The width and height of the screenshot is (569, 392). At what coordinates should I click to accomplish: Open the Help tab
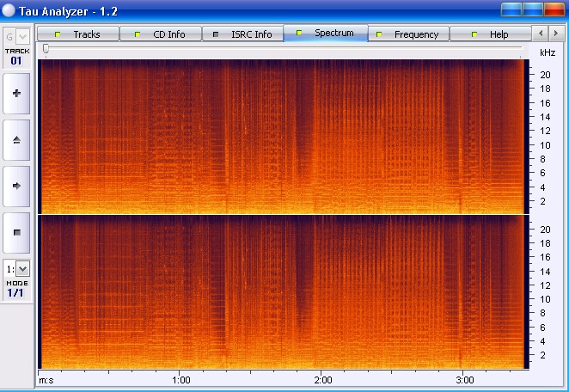(490, 34)
